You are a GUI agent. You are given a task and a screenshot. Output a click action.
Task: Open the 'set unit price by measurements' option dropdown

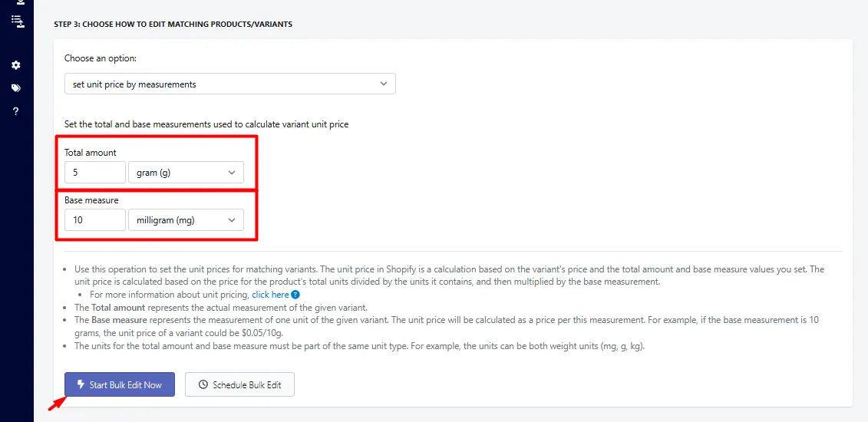[229, 84]
